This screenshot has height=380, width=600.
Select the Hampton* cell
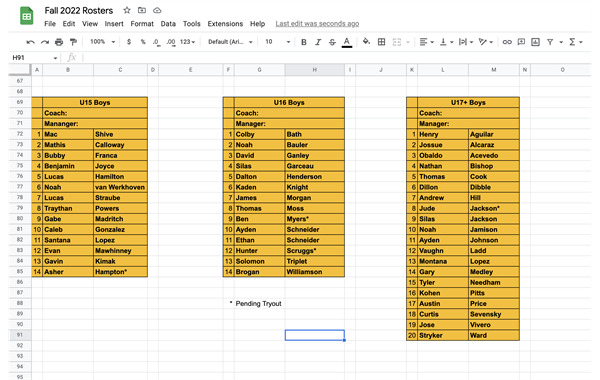pyautogui.click(x=120, y=272)
